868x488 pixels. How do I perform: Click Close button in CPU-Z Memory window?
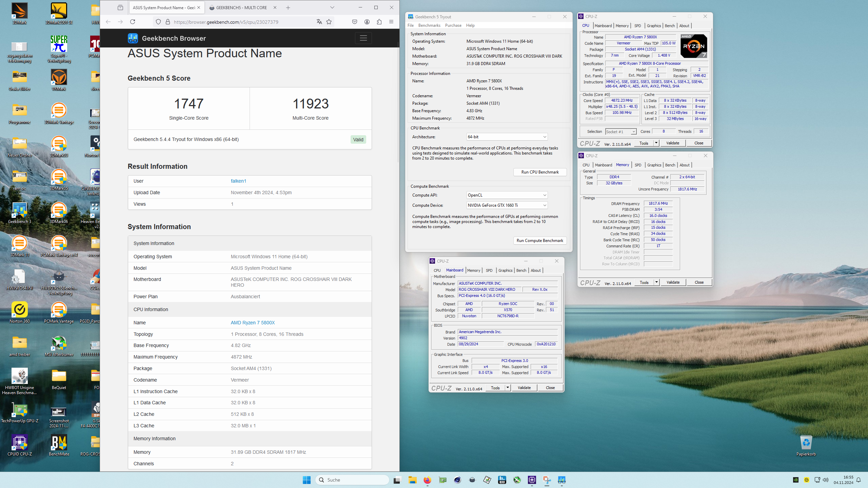tap(699, 282)
